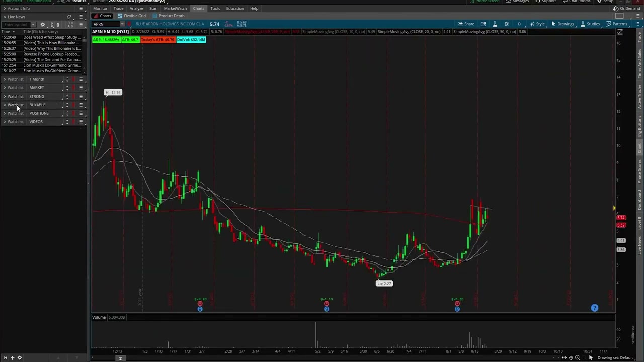This screenshot has width=644, height=362.
Task: Click the stepper arrows on BUYABLE watchlist
Action: tap(67, 105)
